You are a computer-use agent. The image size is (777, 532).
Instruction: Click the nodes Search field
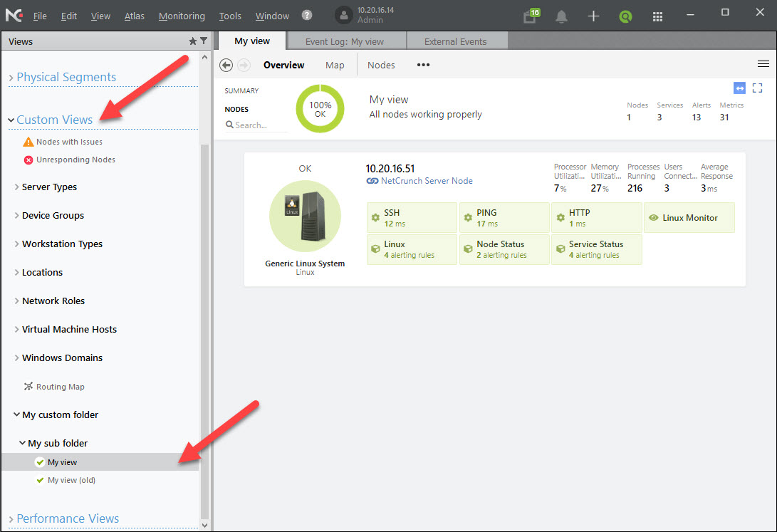[256, 125]
